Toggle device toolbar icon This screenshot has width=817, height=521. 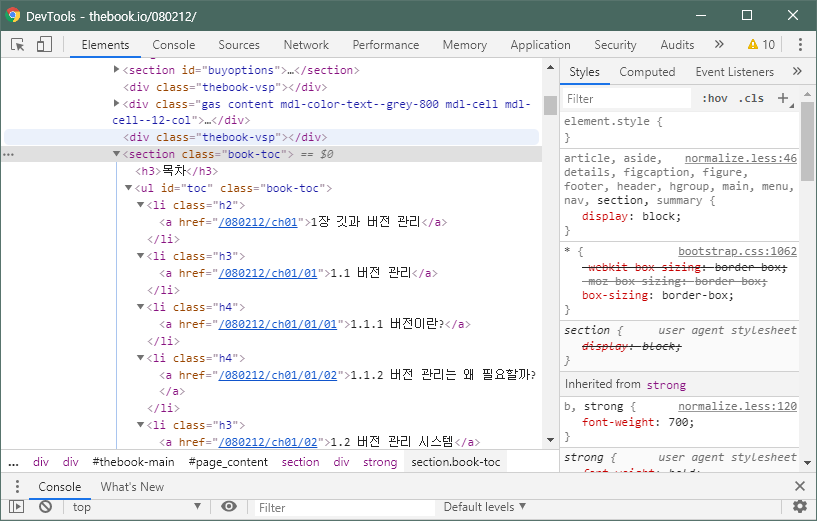pos(44,45)
